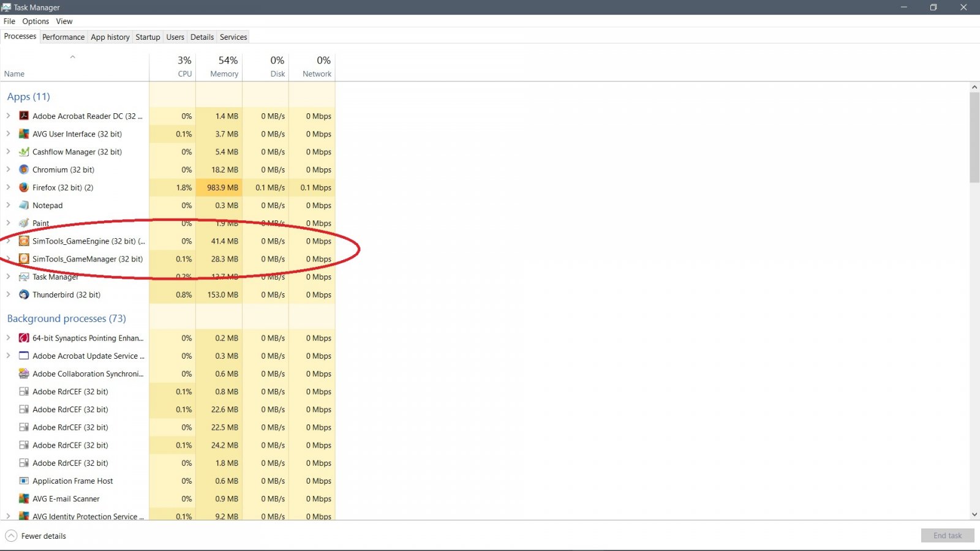This screenshot has height=551, width=980.
Task: Expand the 64-bit Synaptics Pointing entry
Action: [x=8, y=338]
